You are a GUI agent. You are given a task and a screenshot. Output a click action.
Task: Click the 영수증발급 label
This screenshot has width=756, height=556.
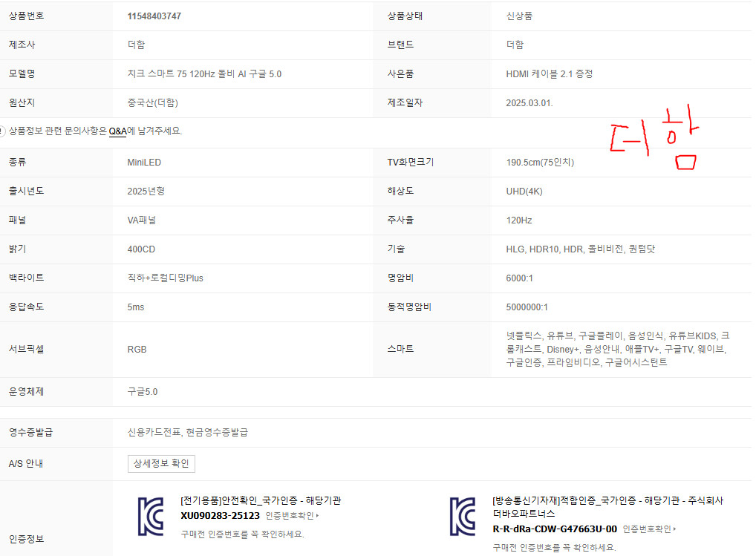point(31,432)
